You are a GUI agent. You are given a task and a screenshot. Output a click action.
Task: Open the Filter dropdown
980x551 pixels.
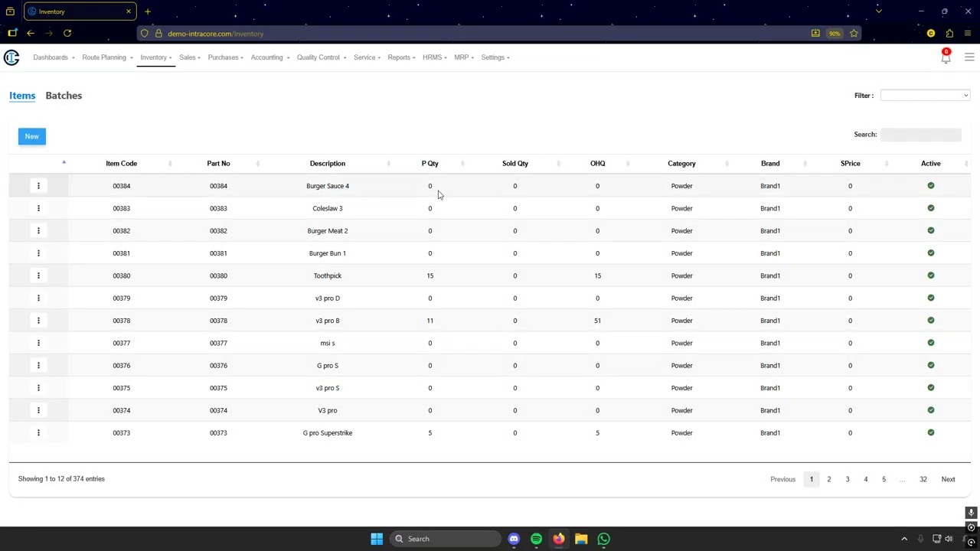tap(925, 96)
